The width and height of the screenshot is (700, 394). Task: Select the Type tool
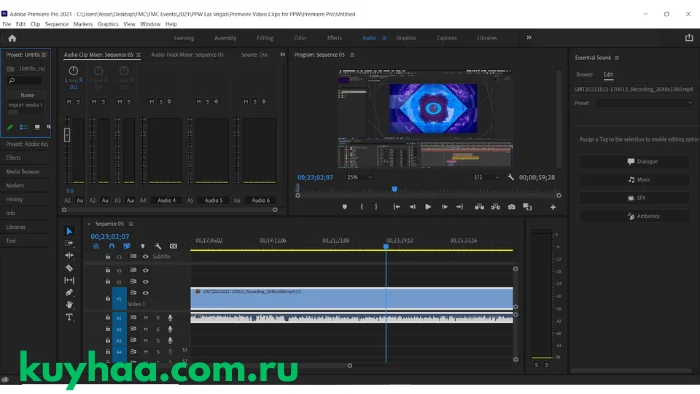click(x=69, y=317)
